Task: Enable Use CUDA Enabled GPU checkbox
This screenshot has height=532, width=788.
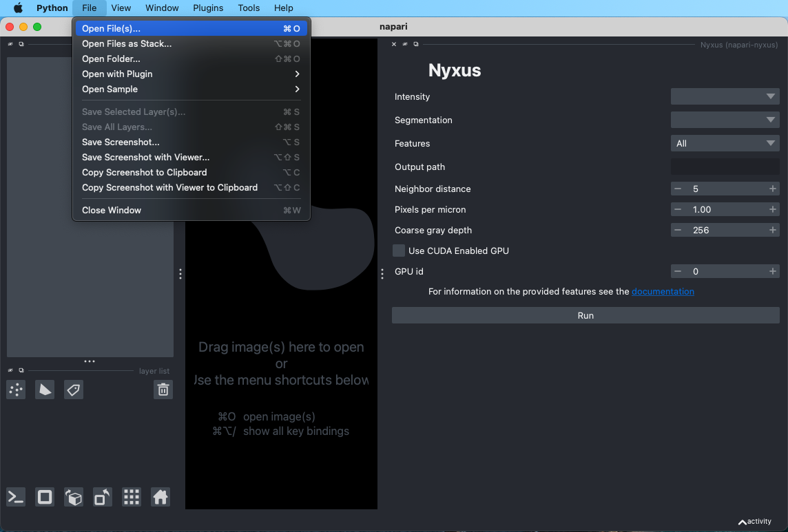Action: 399,251
